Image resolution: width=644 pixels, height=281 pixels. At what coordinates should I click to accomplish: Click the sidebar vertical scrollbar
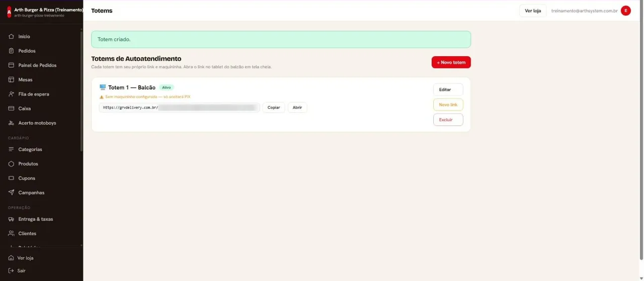(82, 90)
